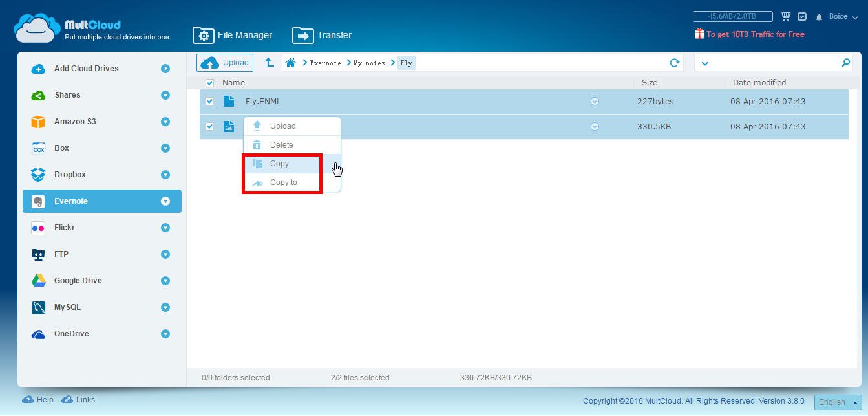This screenshot has height=416, width=868.
Task: Uncheck the second file's checkbox
Action: 209,127
